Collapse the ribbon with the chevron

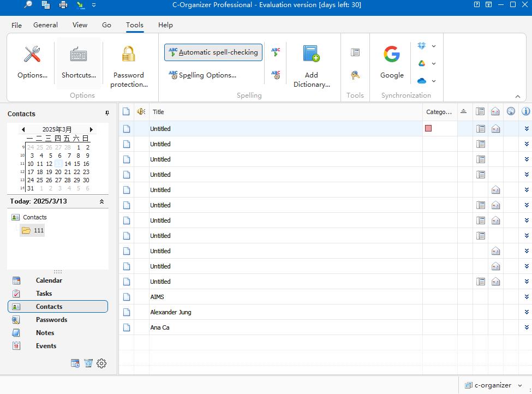point(517,95)
